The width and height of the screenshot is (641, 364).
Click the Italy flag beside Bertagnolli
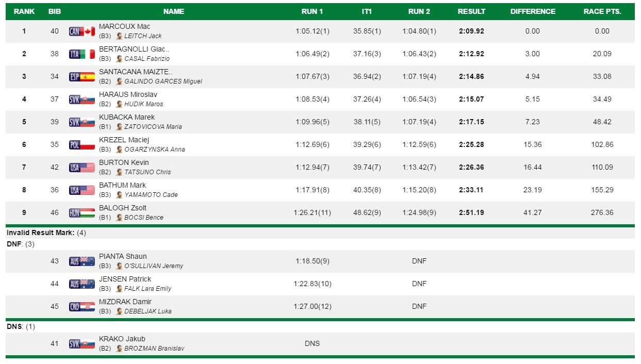tap(82, 54)
